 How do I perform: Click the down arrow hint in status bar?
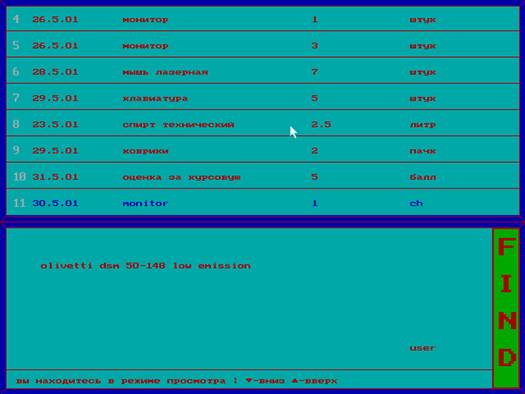[265, 381]
